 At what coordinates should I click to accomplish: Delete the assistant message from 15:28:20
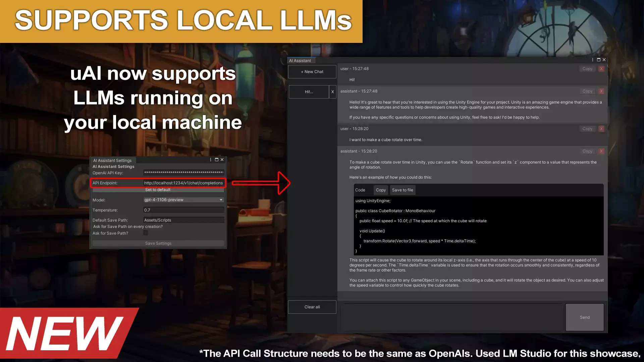(x=601, y=151)
